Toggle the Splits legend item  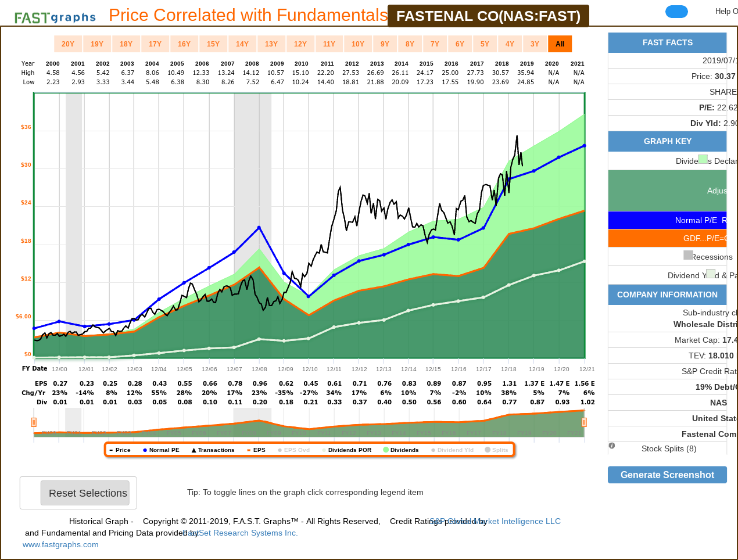click(x=496, y=450)
